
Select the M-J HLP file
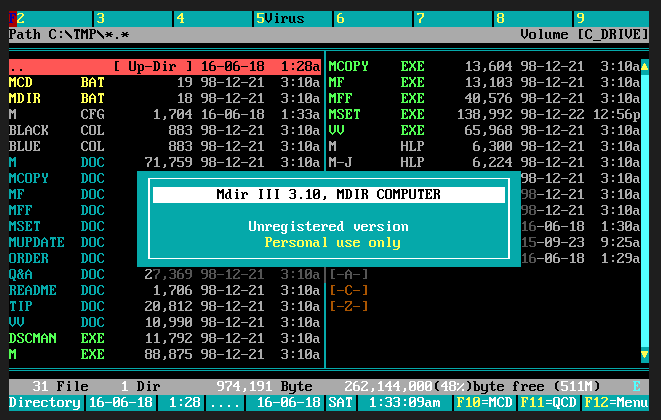point(484,162)
